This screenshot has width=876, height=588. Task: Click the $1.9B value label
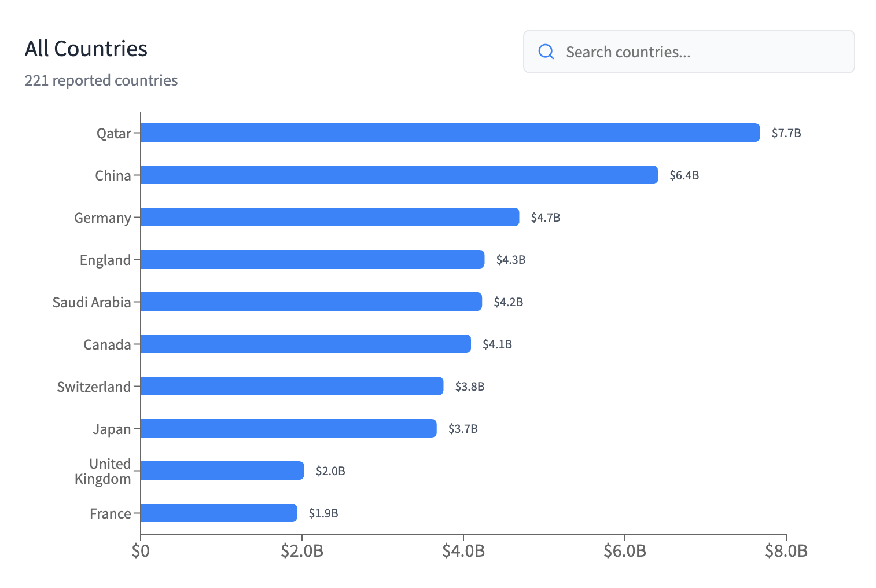click(323, 513)
